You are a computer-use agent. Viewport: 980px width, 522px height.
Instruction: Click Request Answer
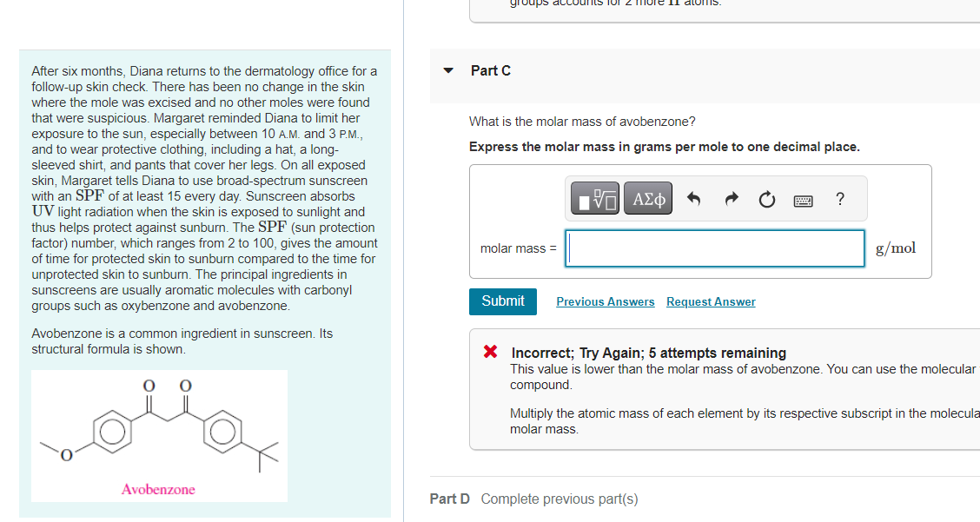point(710,301)
